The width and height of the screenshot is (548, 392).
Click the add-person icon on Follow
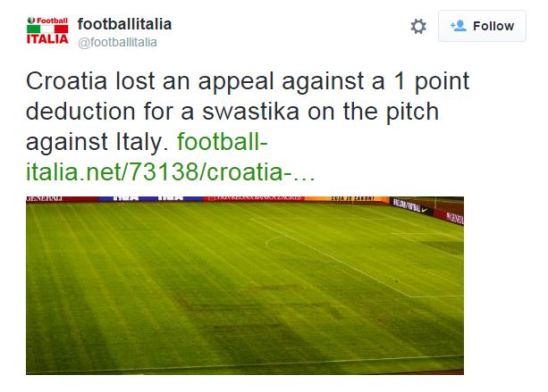[x=459, y=26]
